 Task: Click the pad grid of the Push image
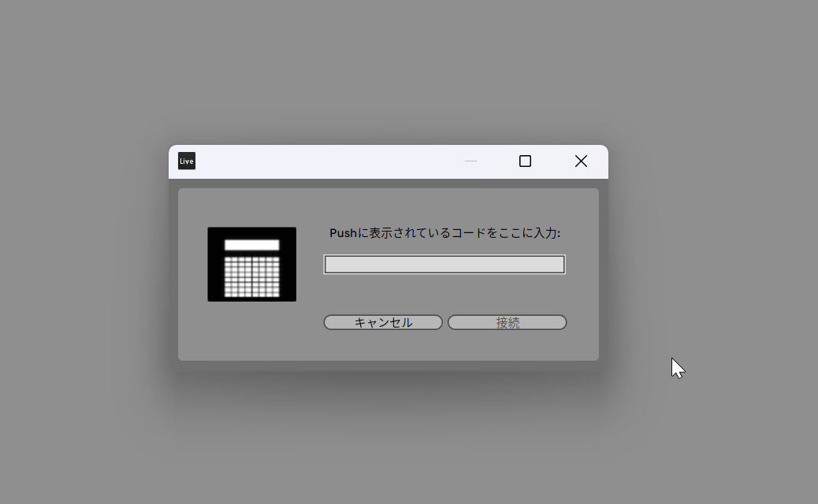[252, 276]
